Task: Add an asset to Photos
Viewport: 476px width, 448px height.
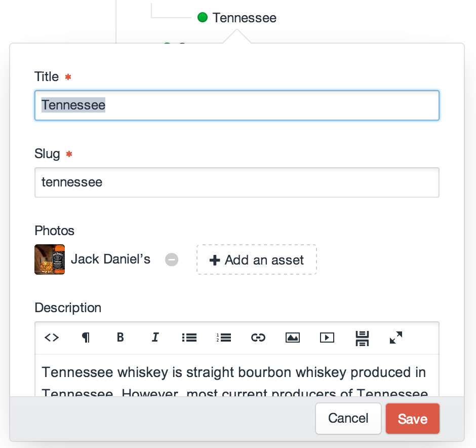Action: pos(256,259)
